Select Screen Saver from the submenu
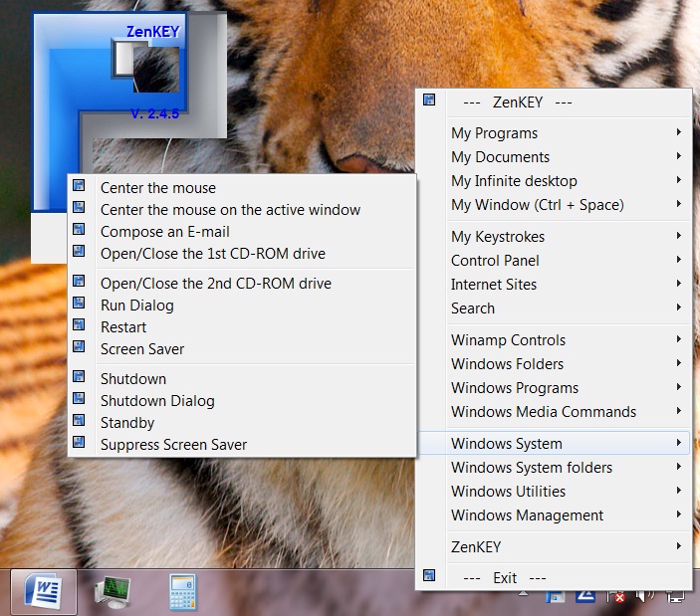The width and height of the screenshot is (700, 616). click(242, 349)
